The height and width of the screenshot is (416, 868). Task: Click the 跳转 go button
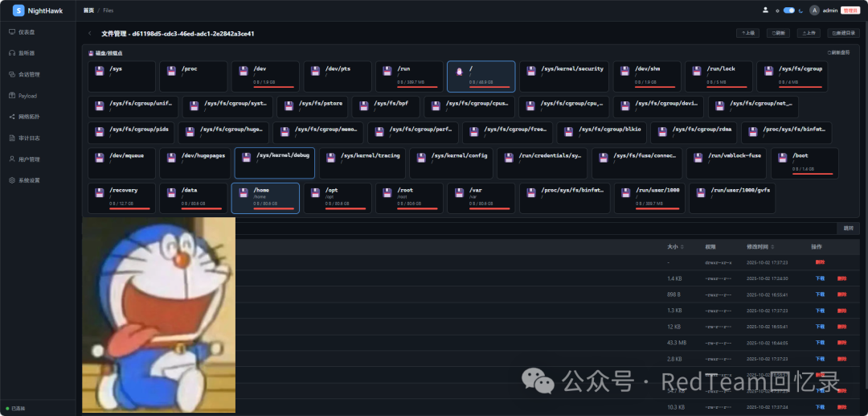pyautogui.click(x=848, y=229)
